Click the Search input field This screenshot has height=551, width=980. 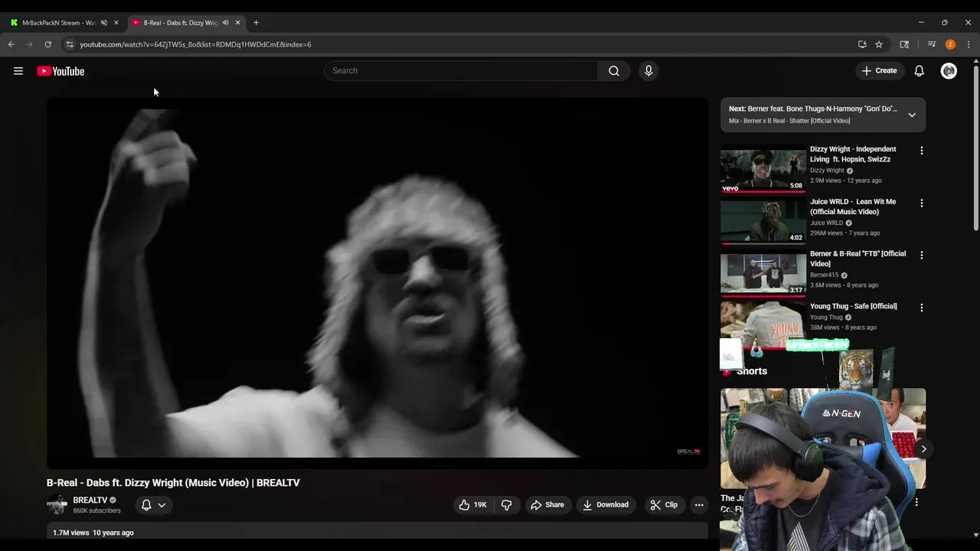pyautogui.click(x=461, y=71)
